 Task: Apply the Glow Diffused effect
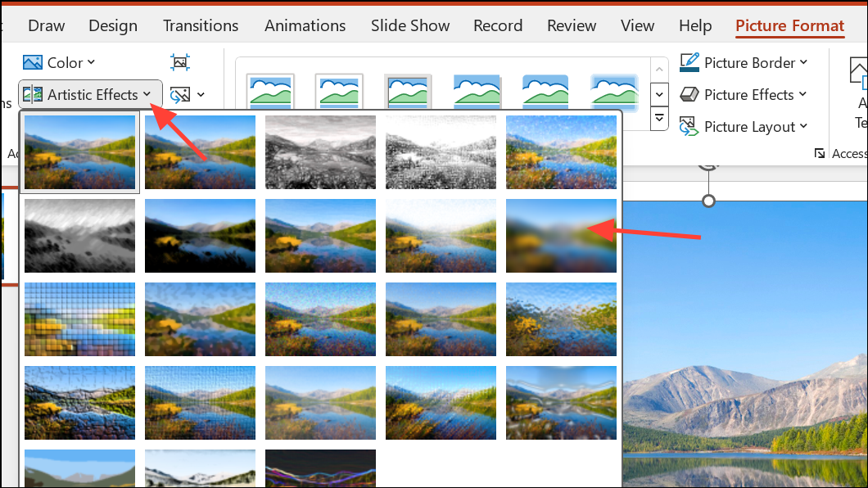(441, 236)
